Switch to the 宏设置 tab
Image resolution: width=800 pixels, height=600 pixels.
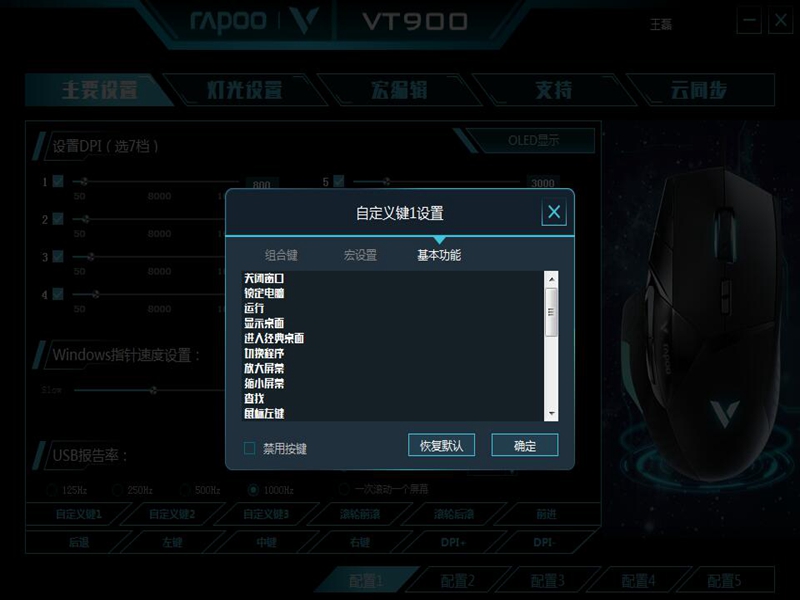pyautogui.click(x=360, y=255)
